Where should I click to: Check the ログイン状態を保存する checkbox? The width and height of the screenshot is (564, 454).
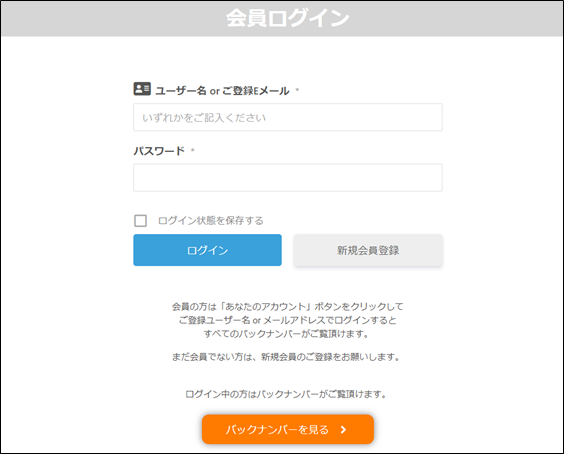tap(140, 221)
